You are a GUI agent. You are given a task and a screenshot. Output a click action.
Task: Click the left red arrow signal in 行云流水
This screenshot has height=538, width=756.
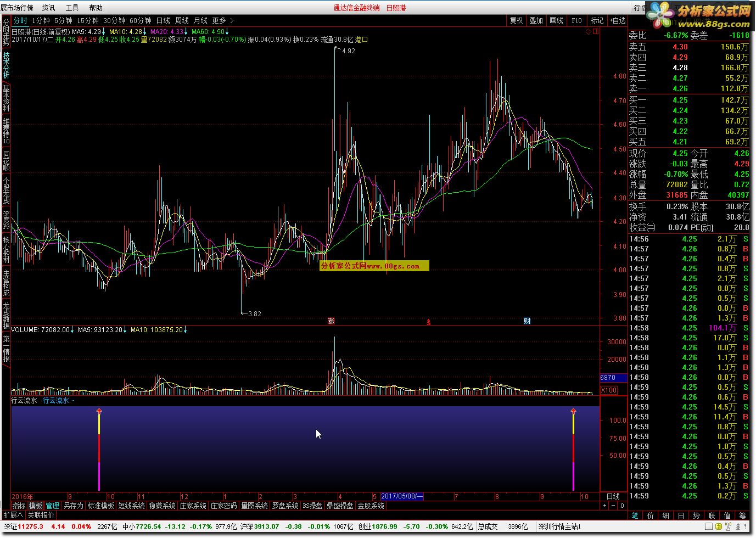(x=99, y=411)
